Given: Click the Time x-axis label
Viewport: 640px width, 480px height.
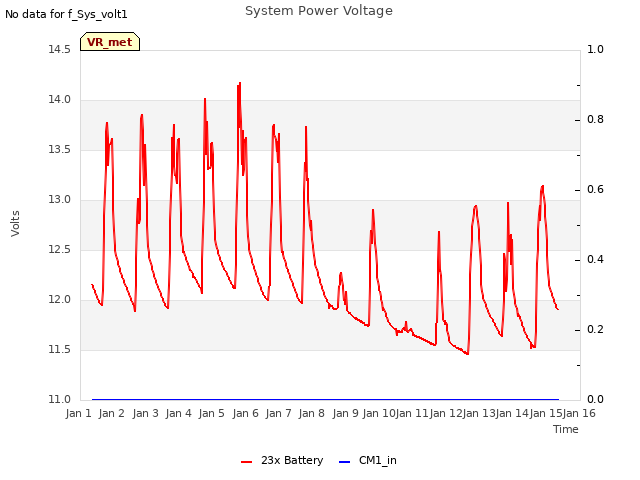Looking at the screenshot, I should click(x=566, y=429).
